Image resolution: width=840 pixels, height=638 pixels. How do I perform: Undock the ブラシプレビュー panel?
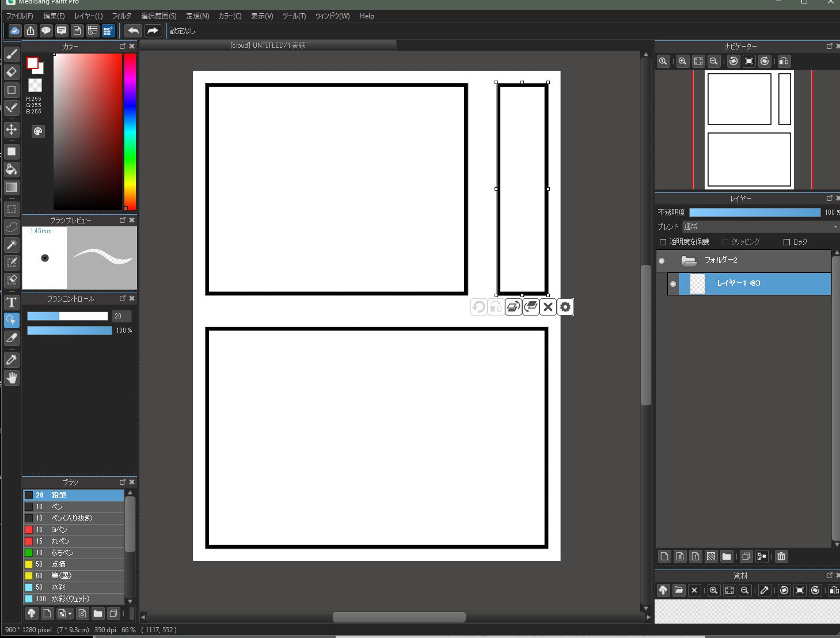(123, 220)
